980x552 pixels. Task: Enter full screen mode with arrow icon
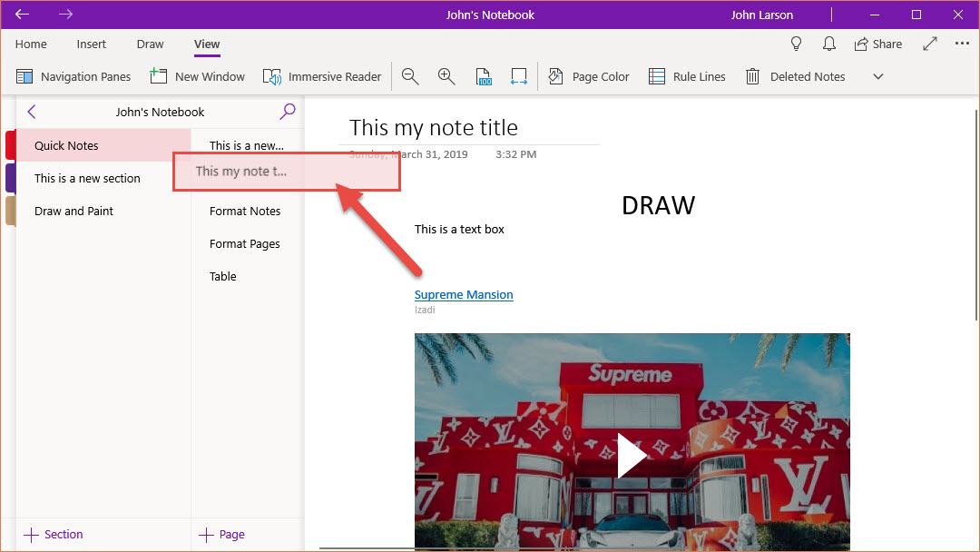point(930,44)
